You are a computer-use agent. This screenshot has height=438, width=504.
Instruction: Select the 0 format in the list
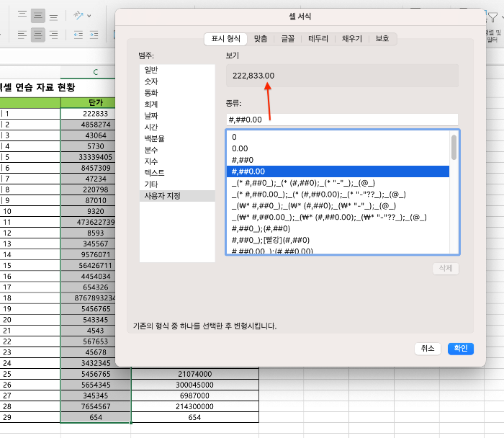point(338,137)
